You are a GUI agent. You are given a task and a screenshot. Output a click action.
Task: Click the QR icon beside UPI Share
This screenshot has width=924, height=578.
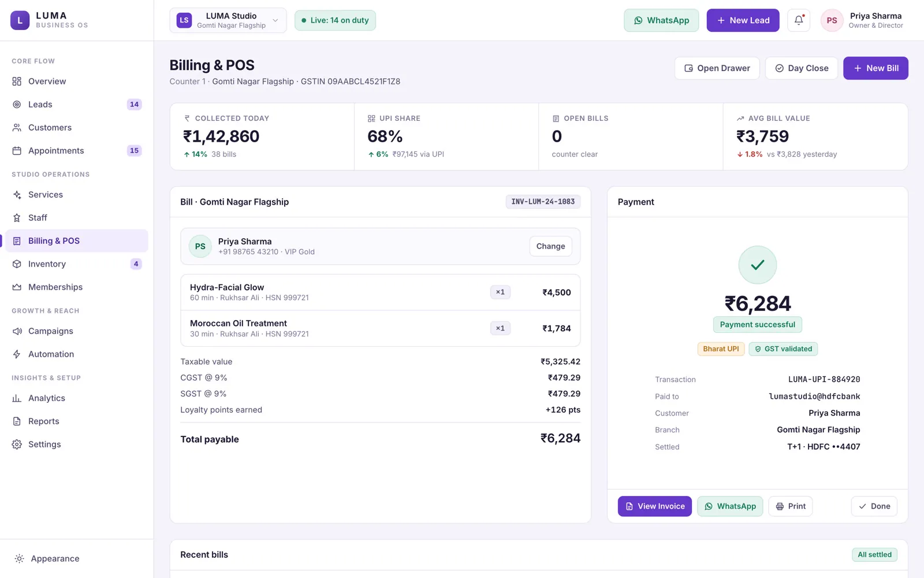click(371, 118)
